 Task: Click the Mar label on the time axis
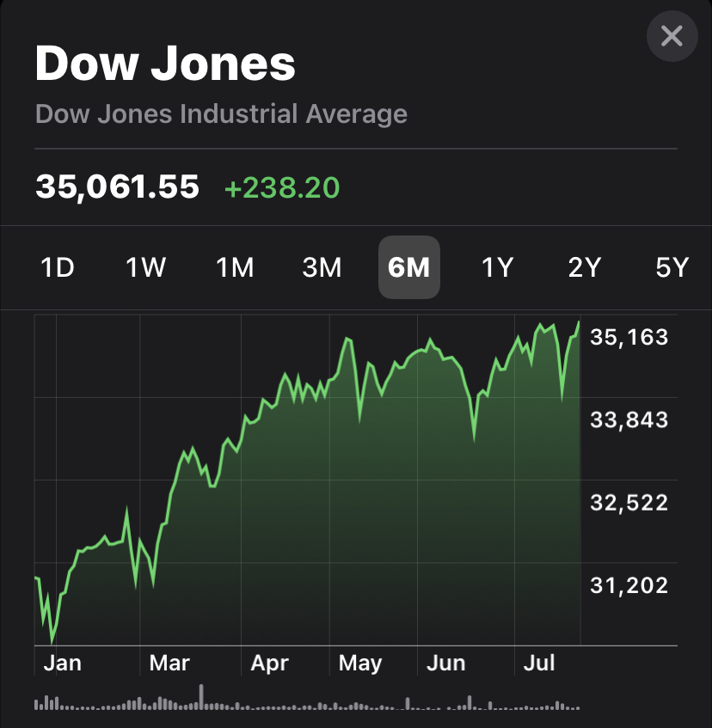click(169, 664)
